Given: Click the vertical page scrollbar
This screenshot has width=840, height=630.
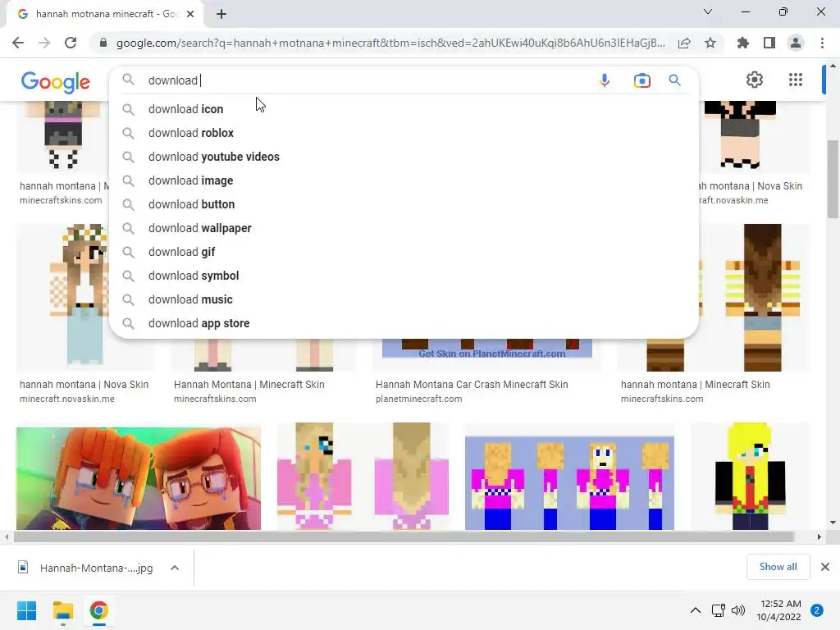Looking at the screenshot, I should pos(833,180).
